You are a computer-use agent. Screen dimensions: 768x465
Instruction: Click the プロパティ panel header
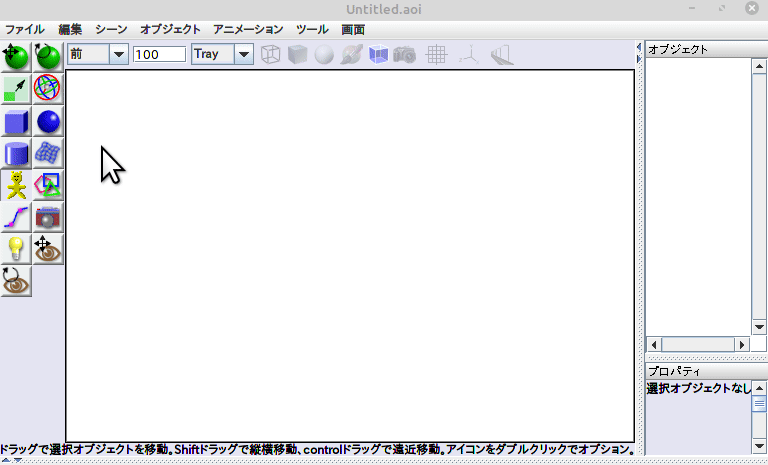click(x=706, y=371)
